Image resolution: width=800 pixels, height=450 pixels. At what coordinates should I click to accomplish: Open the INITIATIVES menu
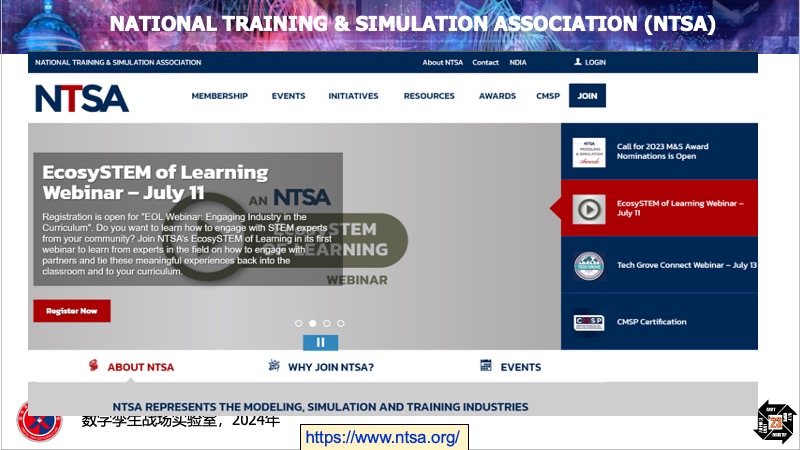click(x=354, y=96)
